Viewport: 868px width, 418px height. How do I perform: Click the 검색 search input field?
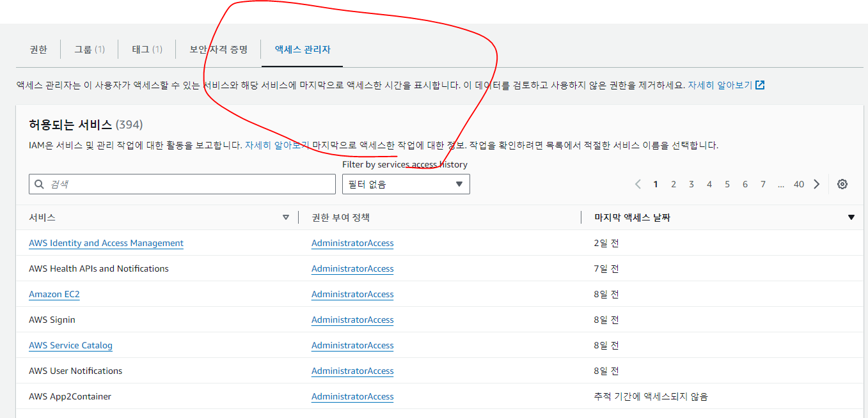click(182, 184)
